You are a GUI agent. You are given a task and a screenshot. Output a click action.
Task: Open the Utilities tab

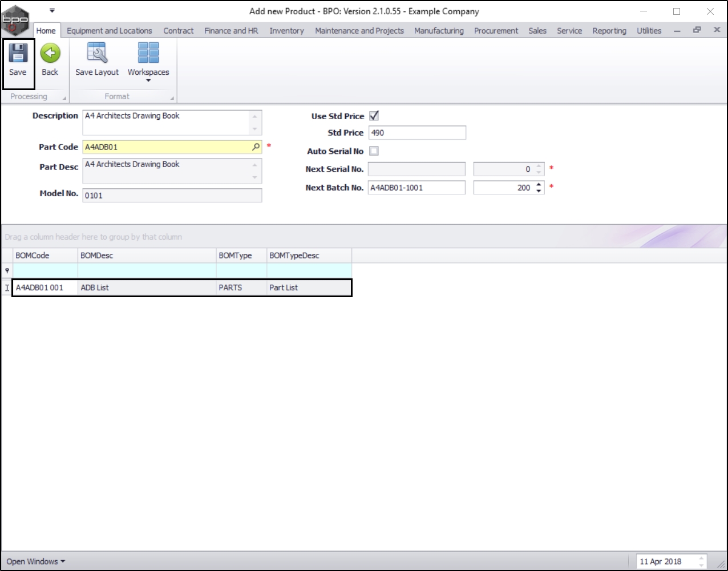pos(649,31)
